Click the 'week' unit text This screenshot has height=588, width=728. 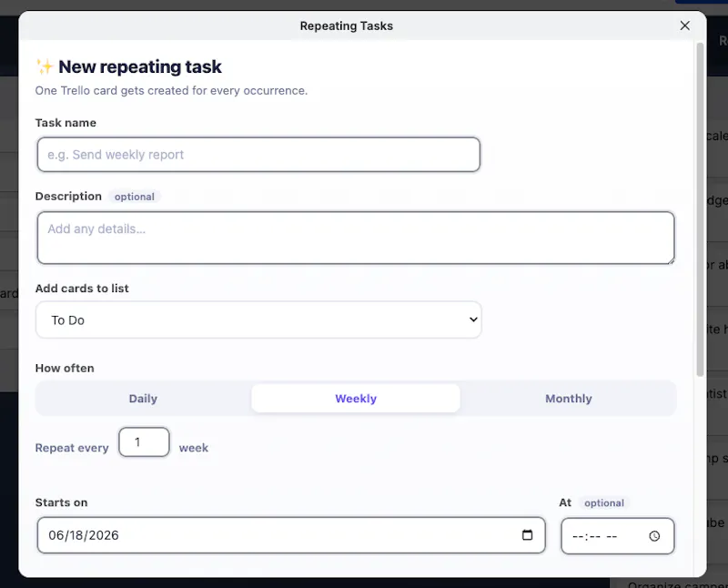pyautogui.click(x=194, y=448)
